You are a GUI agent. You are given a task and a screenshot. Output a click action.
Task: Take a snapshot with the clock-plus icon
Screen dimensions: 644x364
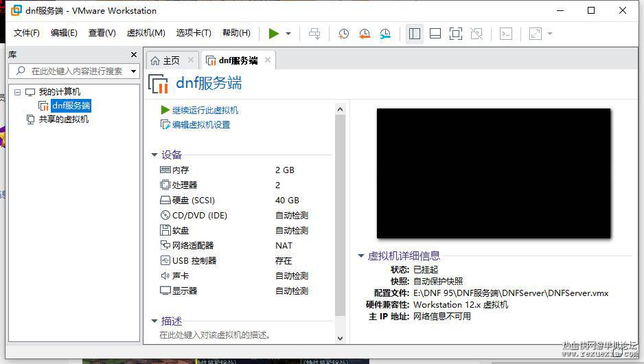click(x=343, y=34)
